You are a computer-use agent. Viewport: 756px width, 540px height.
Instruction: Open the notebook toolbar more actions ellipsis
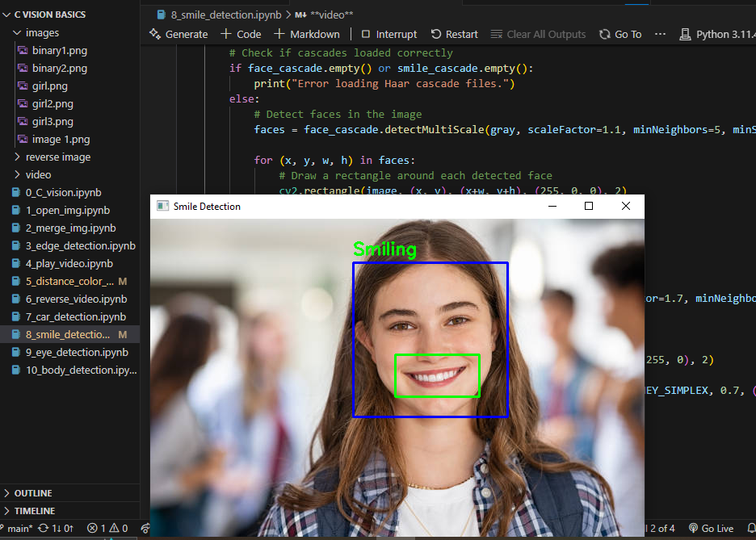click(660, 34)
